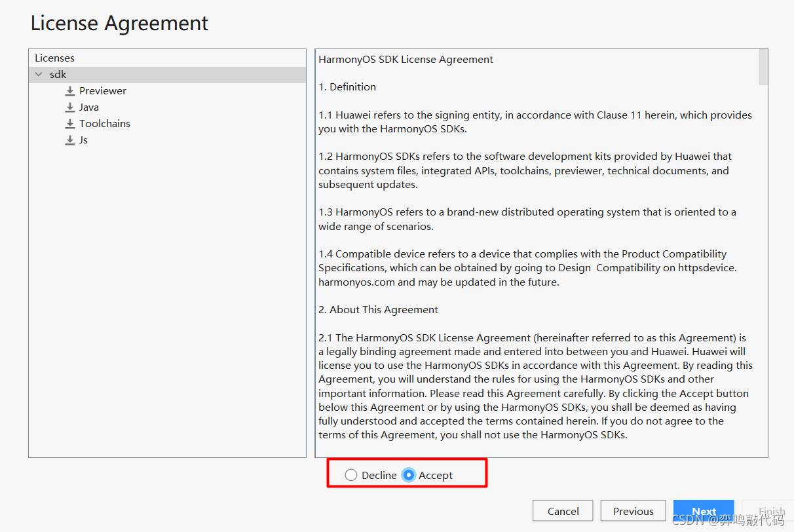
Task: Click the 'HarmonyOS SDK License Agreement' title line
Action: pyautogui.click(x=406, y=60)
